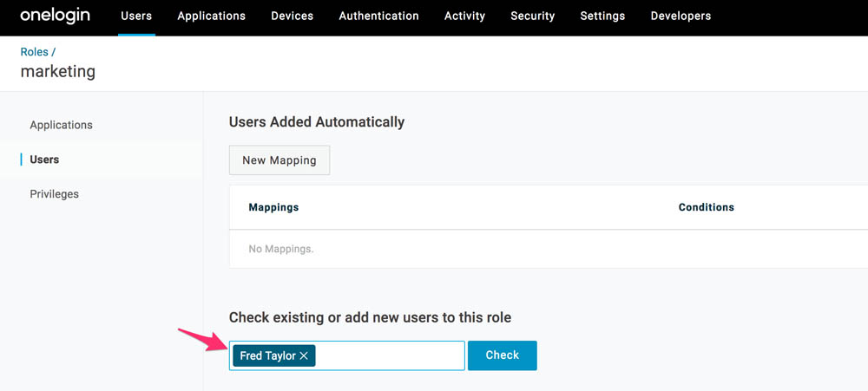Viewport: 868px width, 391px height.
Task: Remove the Fred Taylor tag with X
Action: [303, 356]
